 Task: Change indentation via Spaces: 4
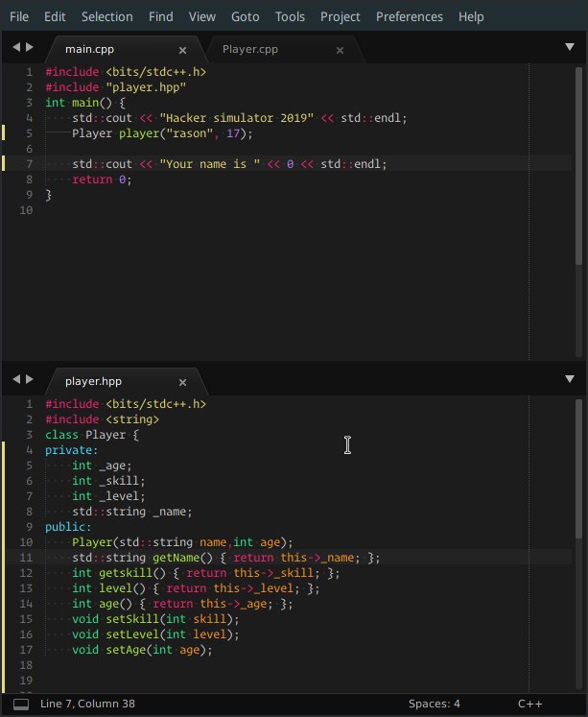pyautogui.click(x=434, y=704)
